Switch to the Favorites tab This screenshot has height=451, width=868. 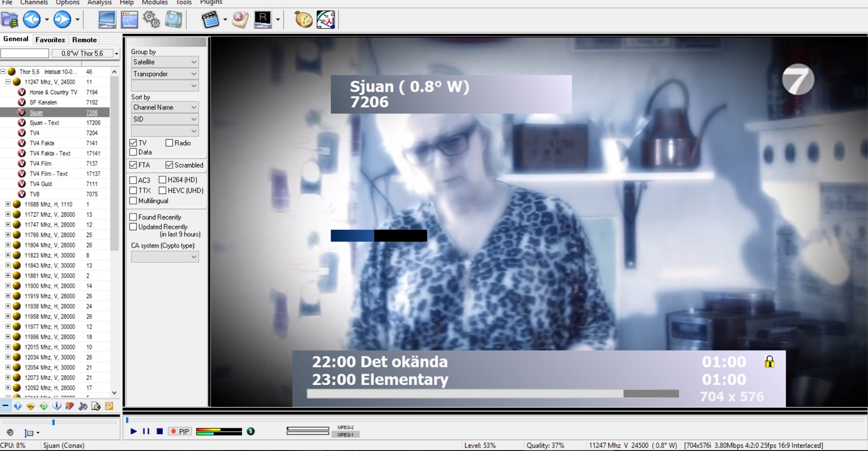coord(50,40)
